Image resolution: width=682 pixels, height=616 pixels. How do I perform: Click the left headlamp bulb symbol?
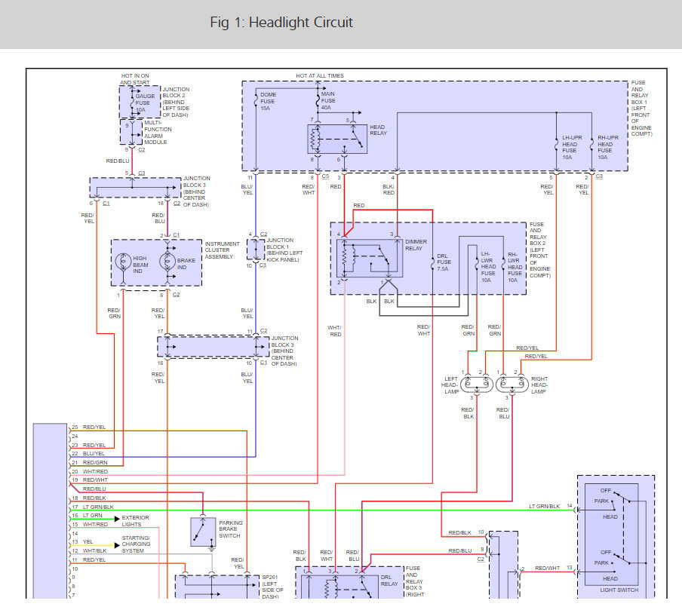tap(477, 384)
